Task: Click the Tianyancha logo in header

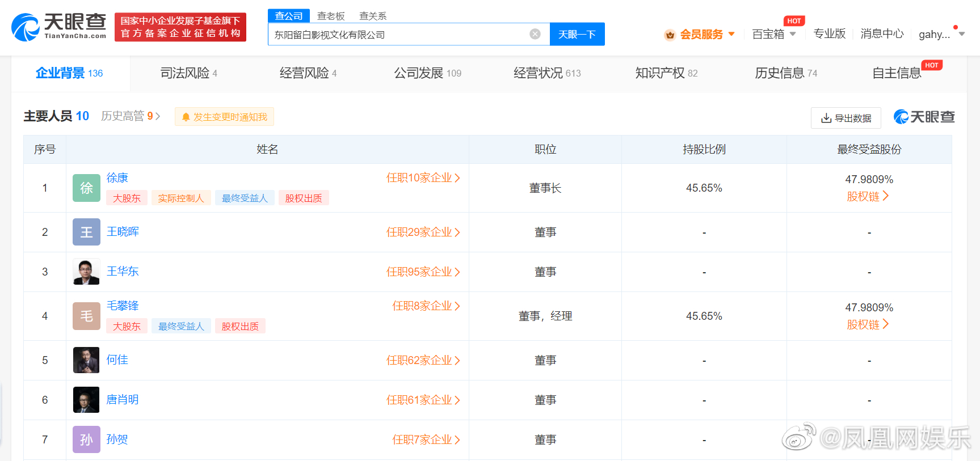Action: (58, 27)
